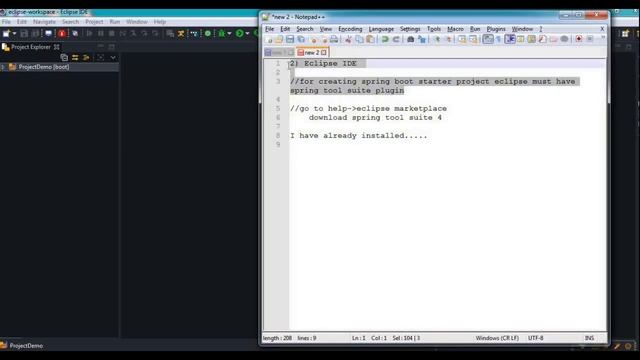Viewport: 640px width, 360px height.
Task: Click the Print icon in Notepad++ toolbar
Action: coord(334,39)
